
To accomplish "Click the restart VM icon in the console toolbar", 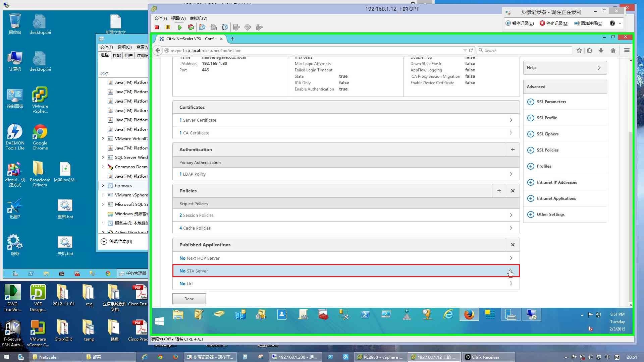I will (191, 27).
